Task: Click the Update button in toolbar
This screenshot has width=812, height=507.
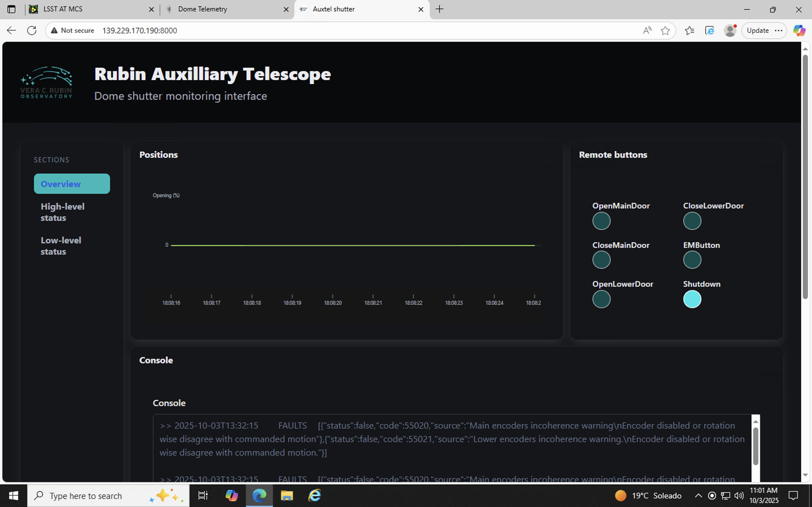Action: [758, 30]
